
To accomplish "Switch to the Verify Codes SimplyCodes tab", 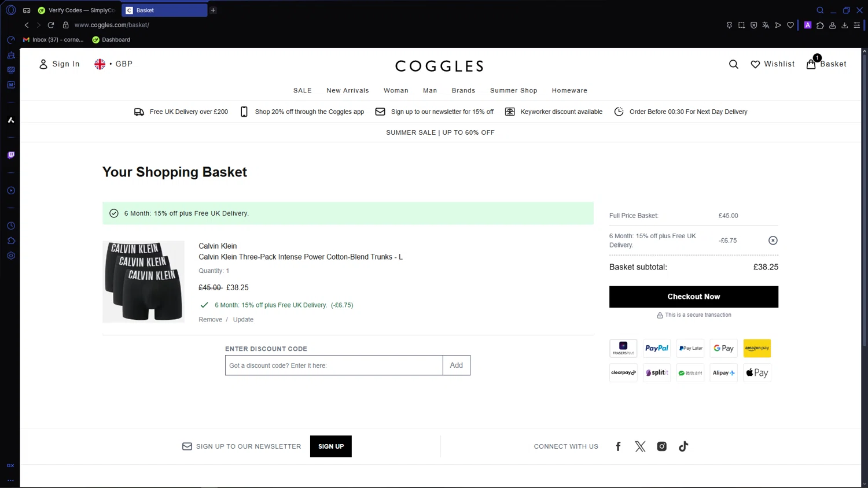I will point(78,10).
